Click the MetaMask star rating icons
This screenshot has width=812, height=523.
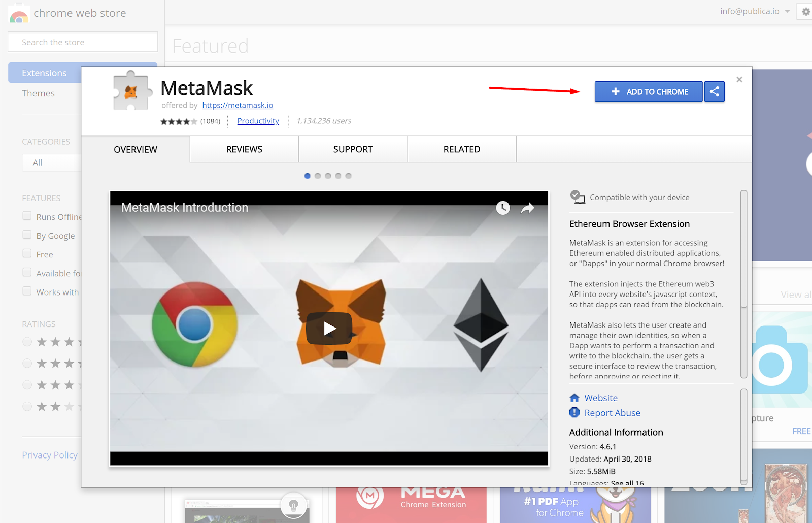179,121
